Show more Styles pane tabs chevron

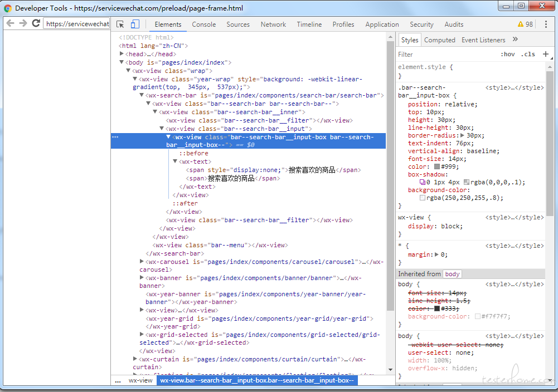point(515,40)
